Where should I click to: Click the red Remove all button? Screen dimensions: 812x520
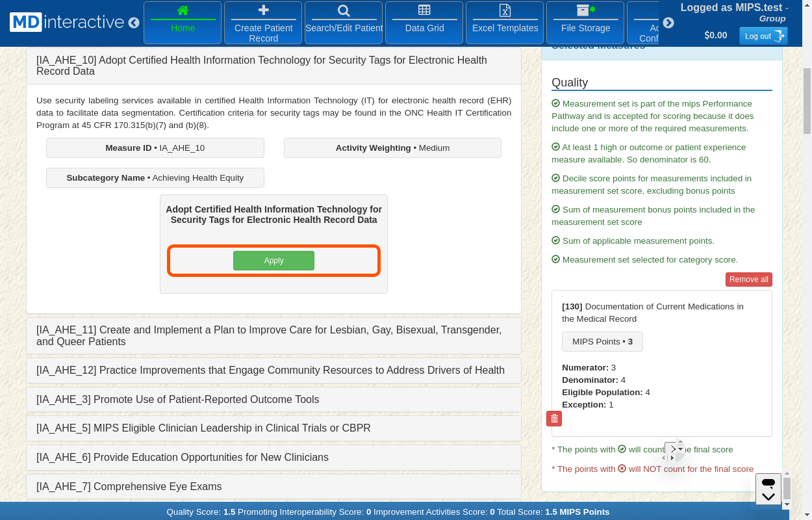pos(748,279)
